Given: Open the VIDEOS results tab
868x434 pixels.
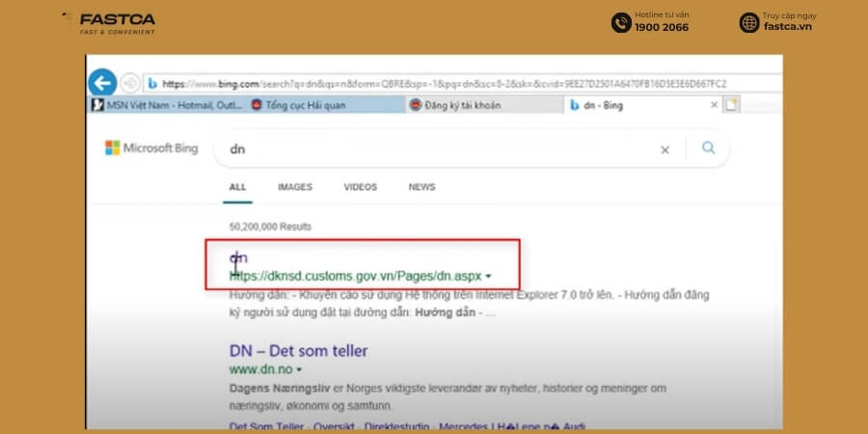Looking at the screenshot, I should pyautogui.click(x=361, y=187).
